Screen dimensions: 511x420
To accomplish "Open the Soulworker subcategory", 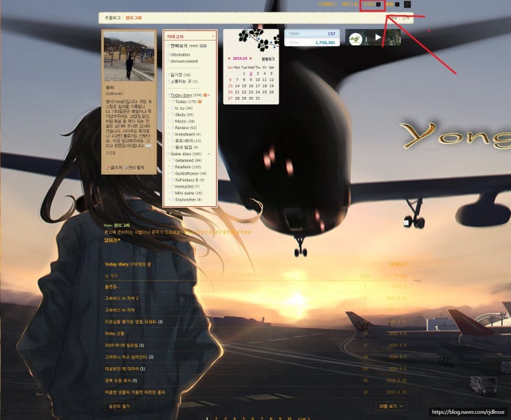I will 185,199.
